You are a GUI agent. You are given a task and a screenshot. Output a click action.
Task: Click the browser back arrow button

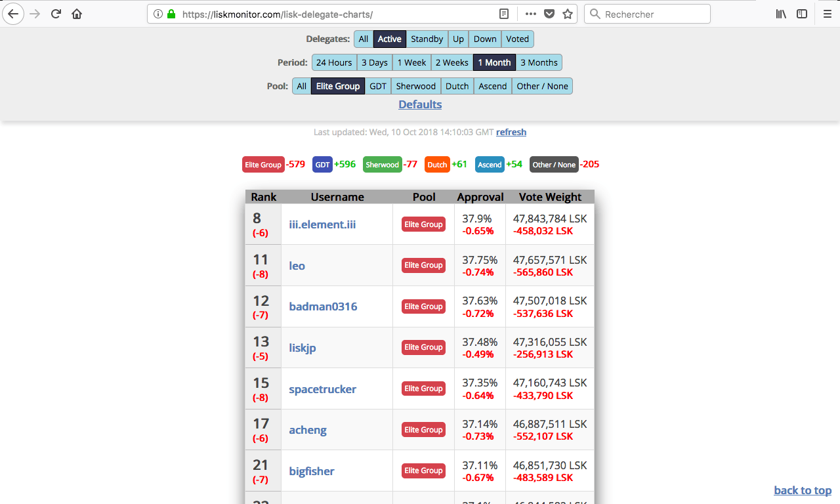[x=13, y=14]
